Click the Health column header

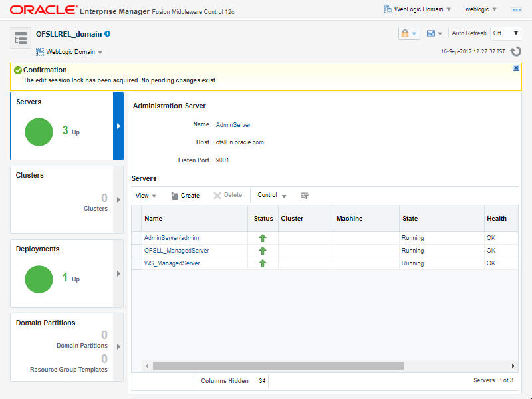click(x=501, y=219)
